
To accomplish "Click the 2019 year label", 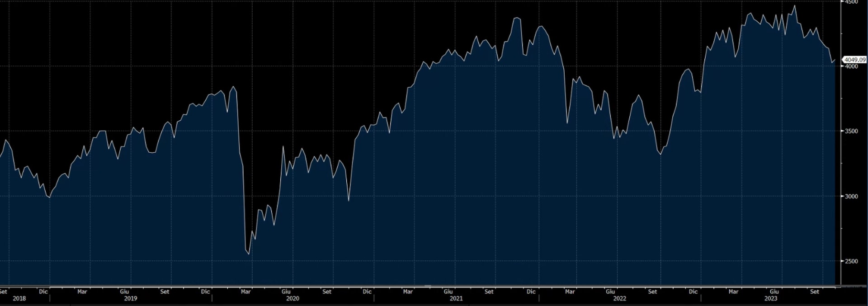I will [x=131, y=299].
